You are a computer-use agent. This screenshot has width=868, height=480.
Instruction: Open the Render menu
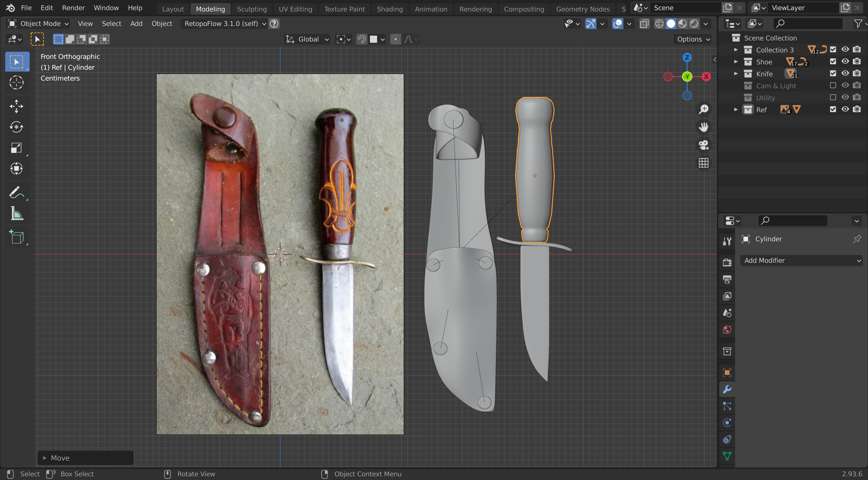[73, 8]
